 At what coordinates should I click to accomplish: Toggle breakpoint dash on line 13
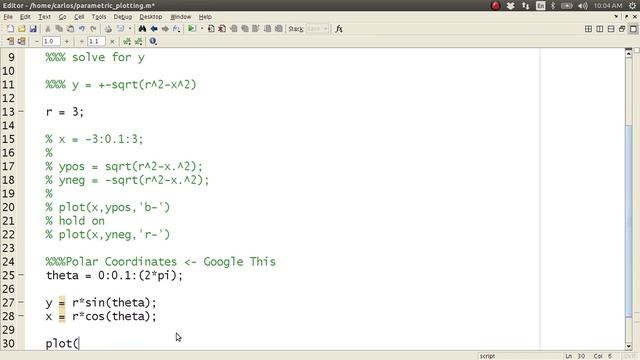21,111
